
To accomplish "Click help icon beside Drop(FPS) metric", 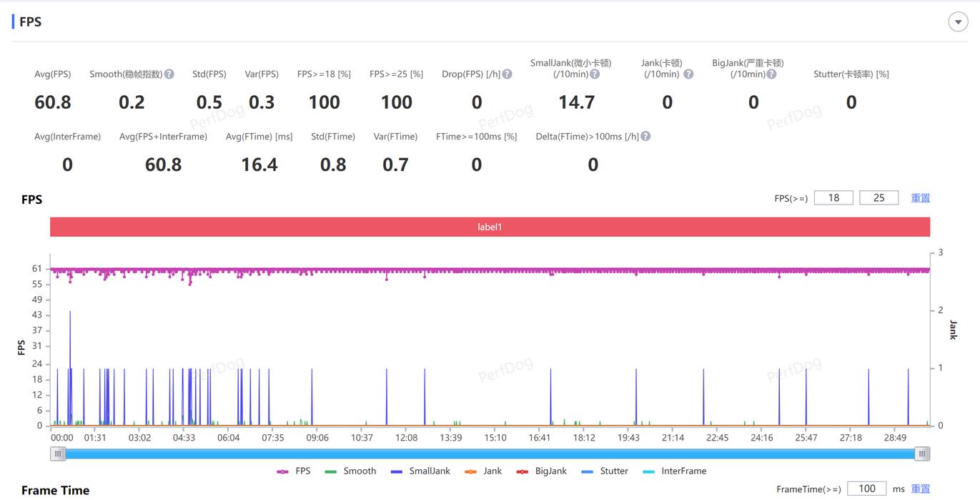I will click(x=507, y=74).
